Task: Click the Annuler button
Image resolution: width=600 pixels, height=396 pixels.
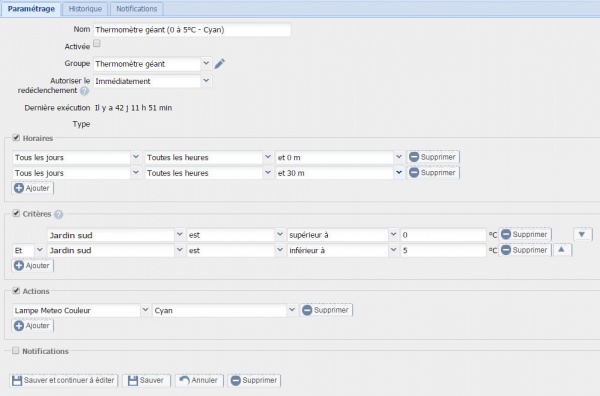Action: [x=199, y=381]
